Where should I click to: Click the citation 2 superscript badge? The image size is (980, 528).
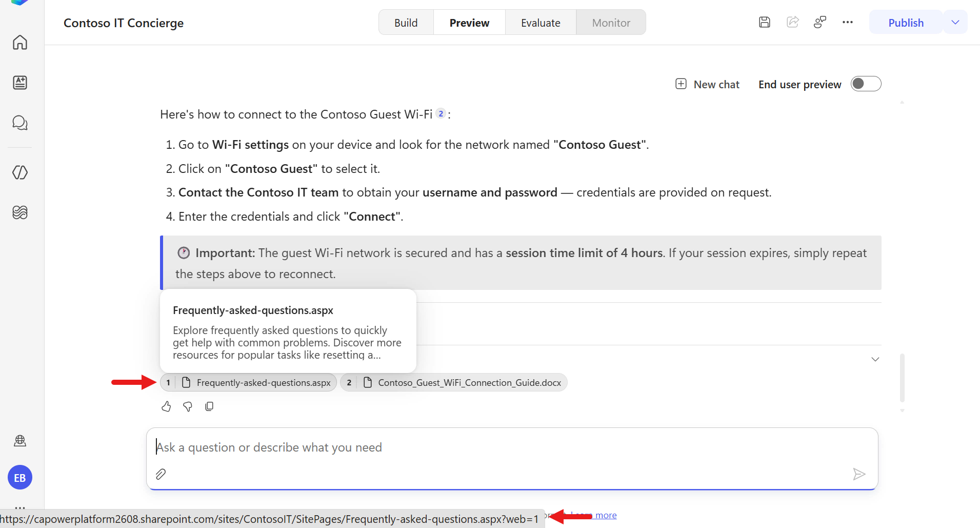441,114
